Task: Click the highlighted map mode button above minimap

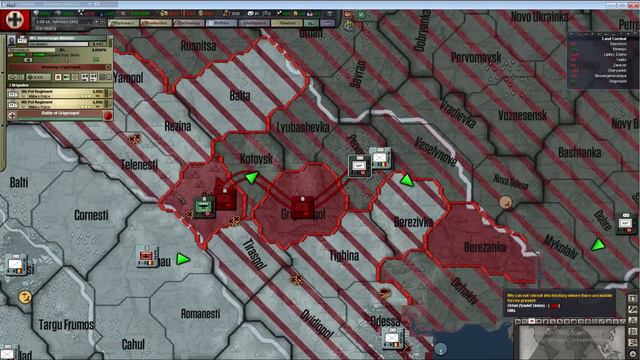Action: click(531, 322)
